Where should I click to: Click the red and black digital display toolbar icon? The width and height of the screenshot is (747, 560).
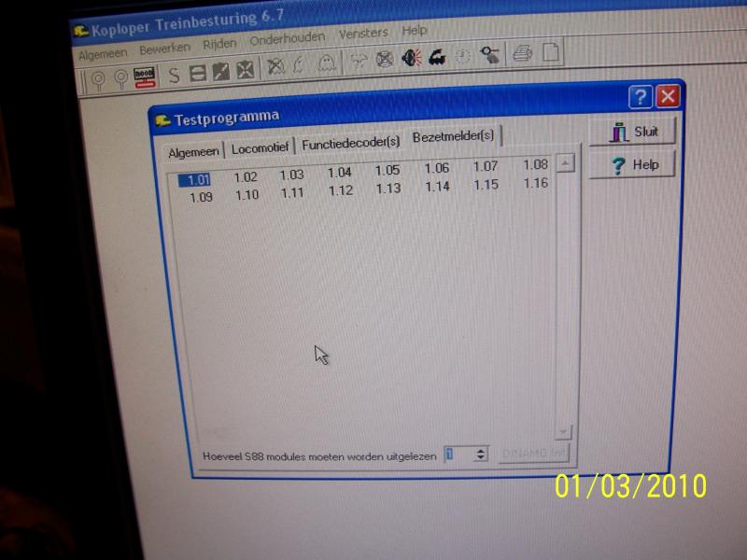145,77
